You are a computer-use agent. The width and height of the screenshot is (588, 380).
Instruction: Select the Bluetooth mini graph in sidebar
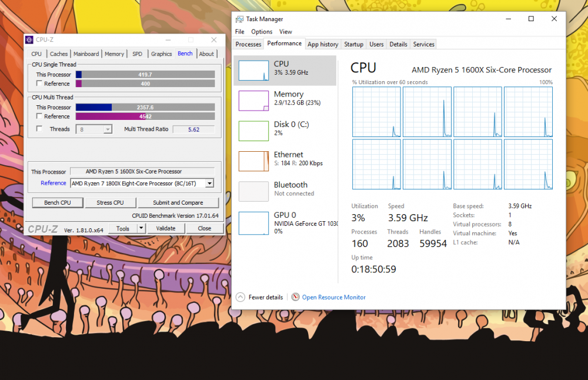tap(254, 192)
